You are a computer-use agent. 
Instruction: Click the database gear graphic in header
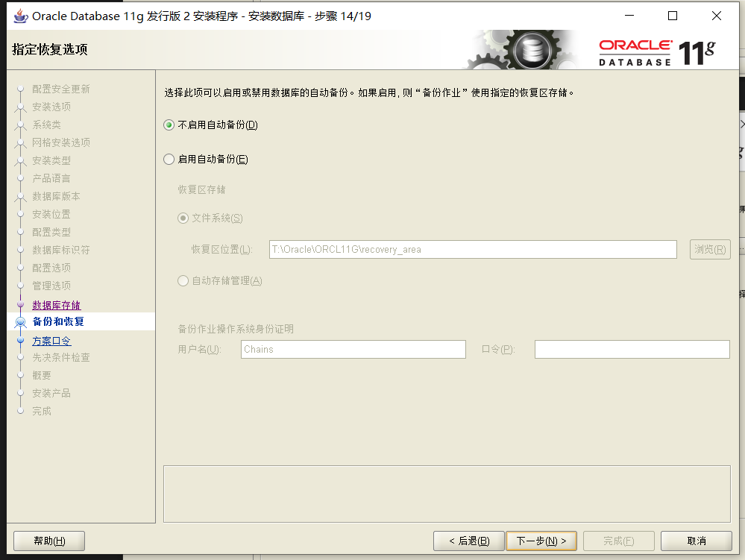point(532,51)
